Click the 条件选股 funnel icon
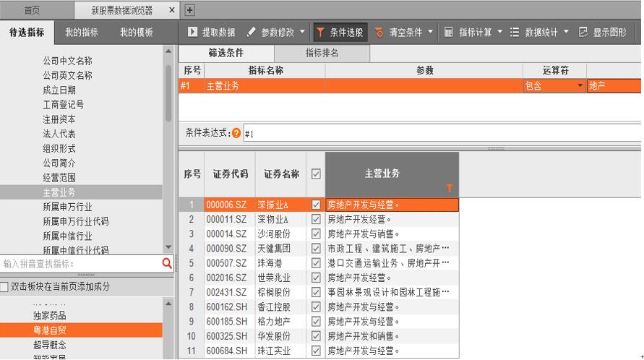This screenshot has width=644, height=360. tap(320, 33)
